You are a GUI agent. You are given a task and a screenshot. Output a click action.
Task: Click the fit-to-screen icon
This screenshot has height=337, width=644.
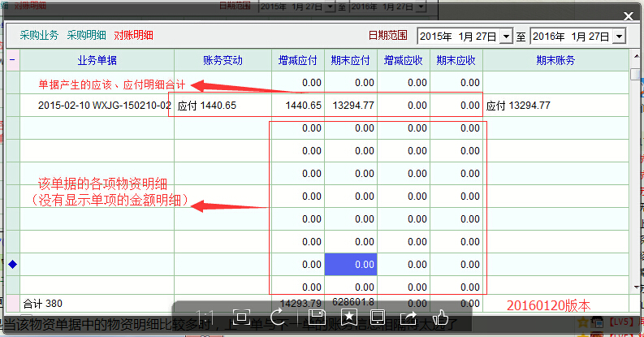(240, 315)
